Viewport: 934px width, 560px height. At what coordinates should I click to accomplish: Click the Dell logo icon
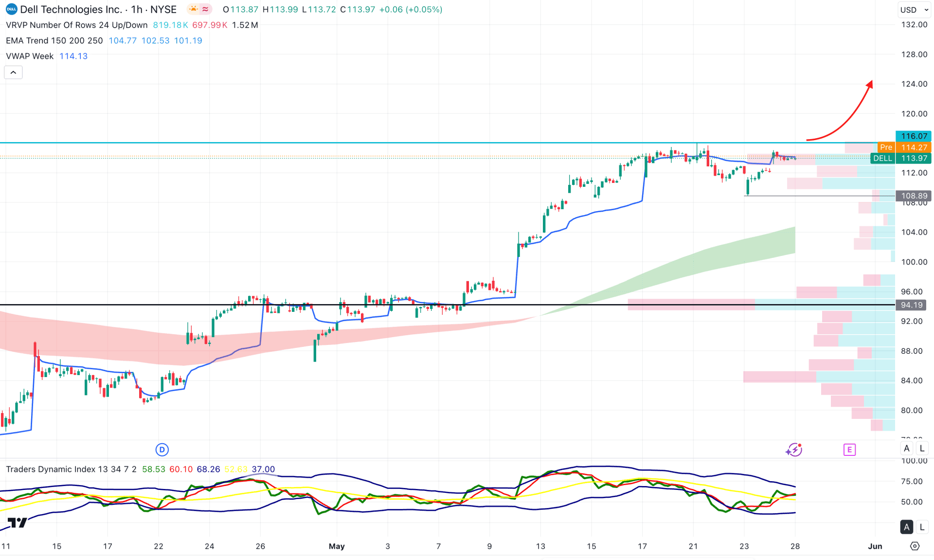pos(11,9)
